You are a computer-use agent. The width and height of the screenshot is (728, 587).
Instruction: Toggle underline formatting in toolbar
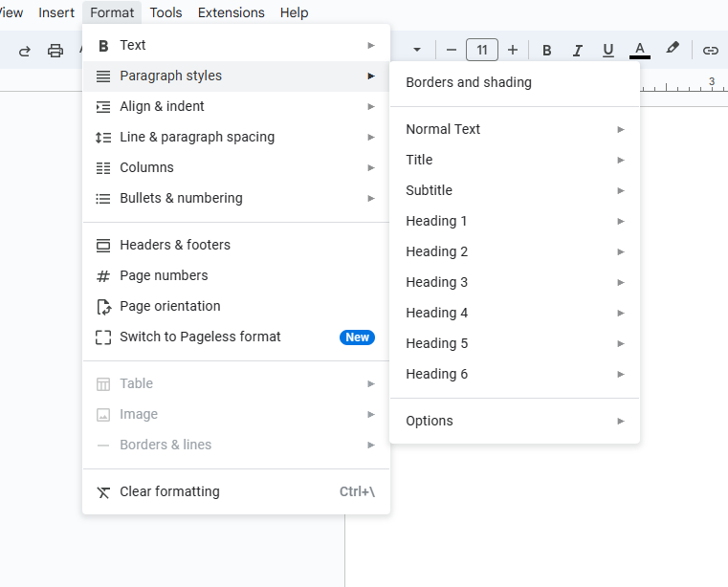click(608, 50)
